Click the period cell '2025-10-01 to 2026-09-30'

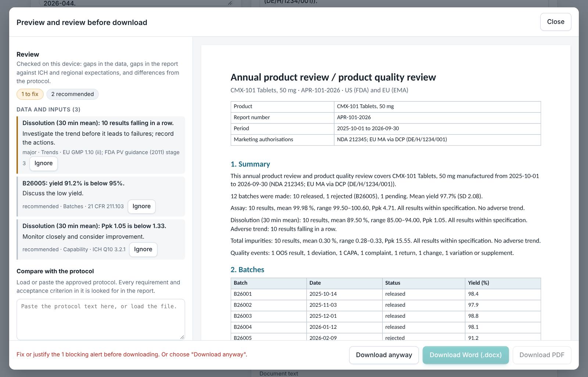tap(437, 129)
